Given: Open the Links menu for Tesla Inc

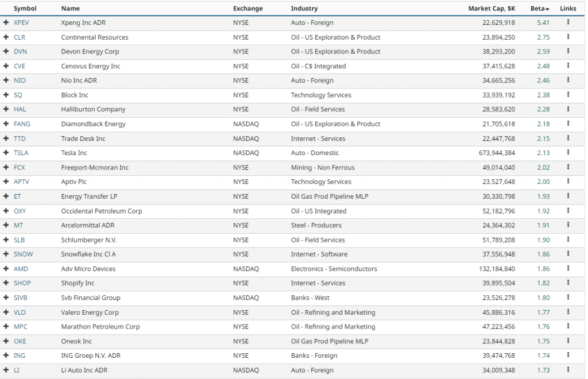Looking at the screenshot, I should click(x=568, y=153).
